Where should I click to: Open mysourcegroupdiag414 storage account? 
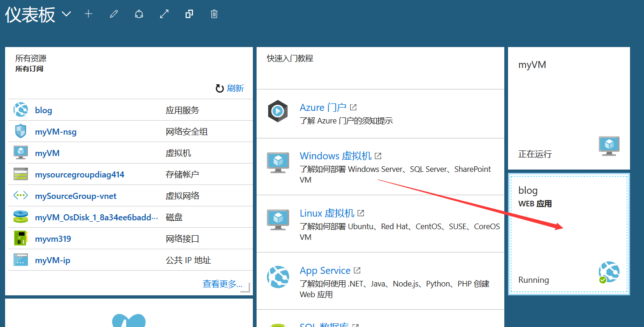[x=80, y=175]
